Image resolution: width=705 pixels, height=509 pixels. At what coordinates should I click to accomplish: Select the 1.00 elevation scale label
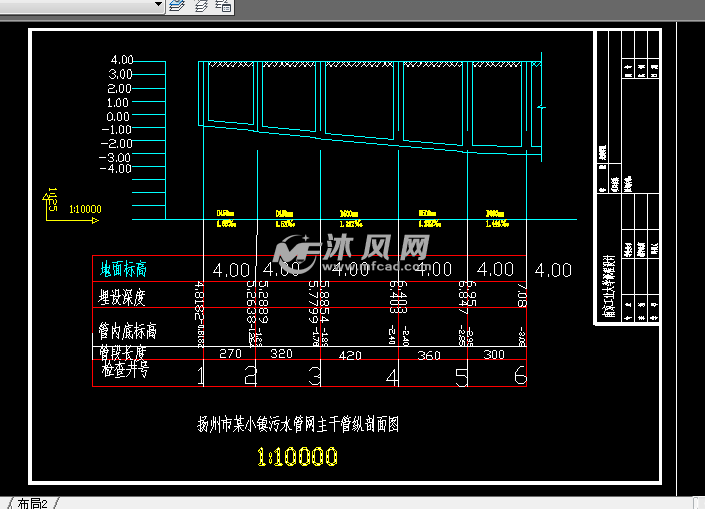(118, 103)
